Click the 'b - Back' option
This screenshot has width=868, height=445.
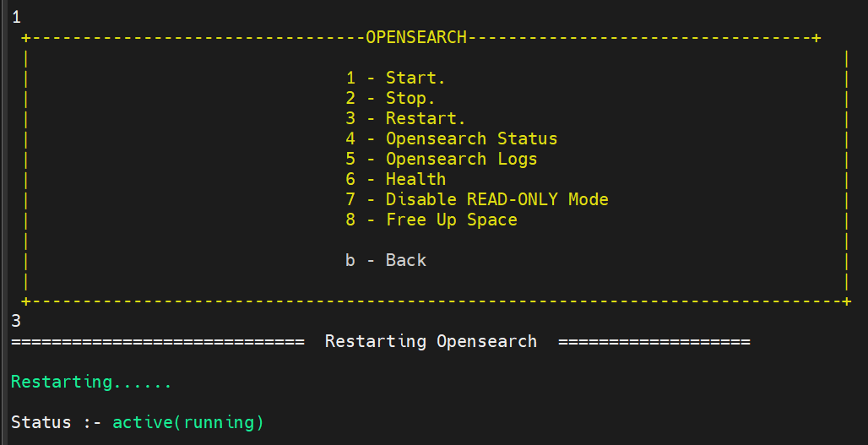(386, 260)
